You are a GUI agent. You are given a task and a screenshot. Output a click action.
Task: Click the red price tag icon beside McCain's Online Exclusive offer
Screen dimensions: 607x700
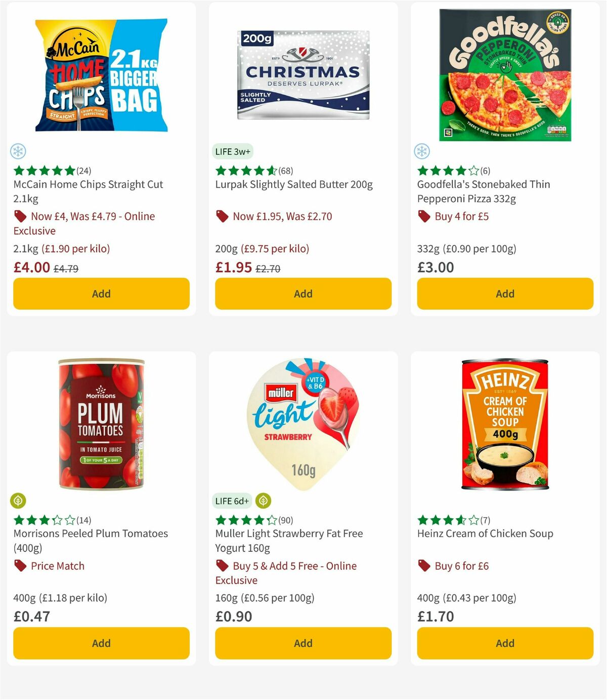pyautogui.click(x=20, y=216)
